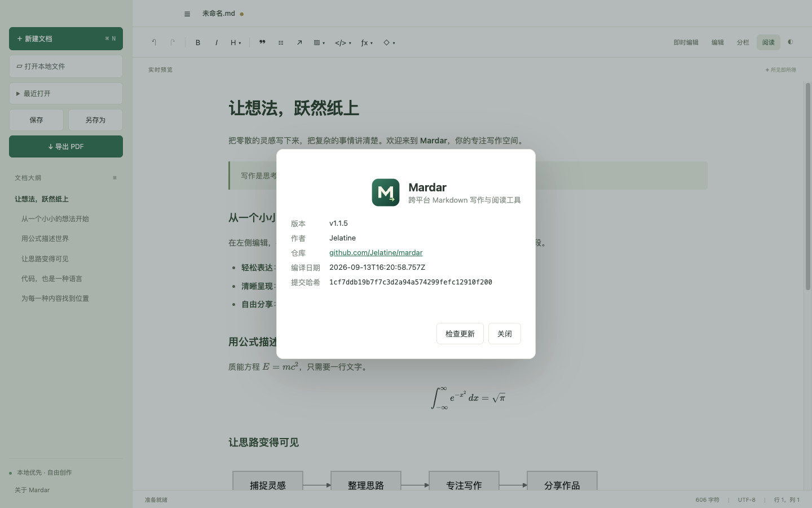812x508 pixels.
Task: Open the code block </> dropdown
Action: [x=343, y=42]
